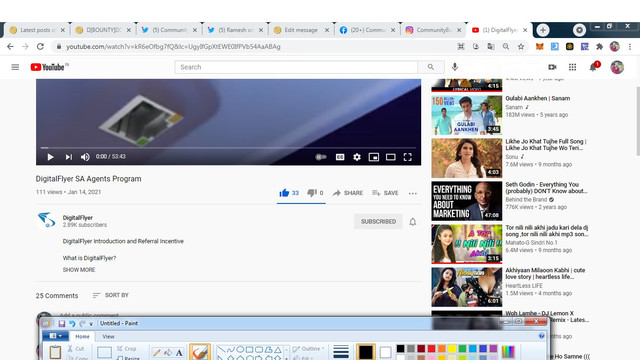Toggle closed captions in video player

pos(340,157)
